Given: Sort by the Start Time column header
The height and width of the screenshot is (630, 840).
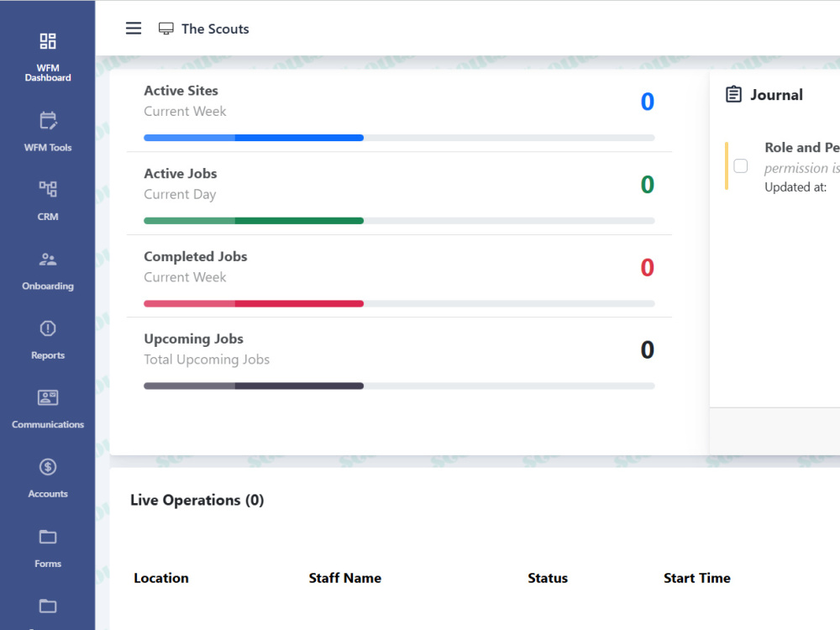Looking at the screenshot, I should tap(697, 578).
